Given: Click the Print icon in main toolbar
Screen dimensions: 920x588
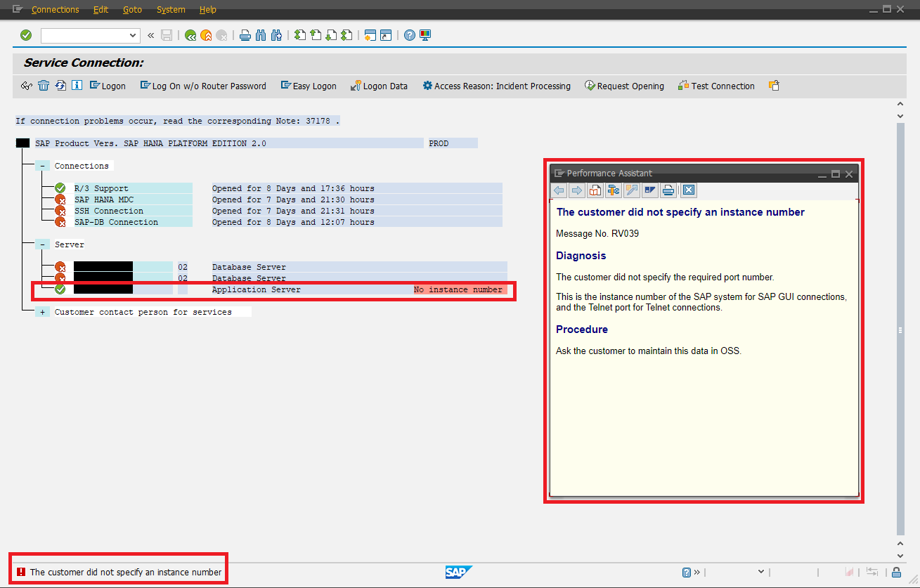Looking at the screenshot, I should 245,35.
